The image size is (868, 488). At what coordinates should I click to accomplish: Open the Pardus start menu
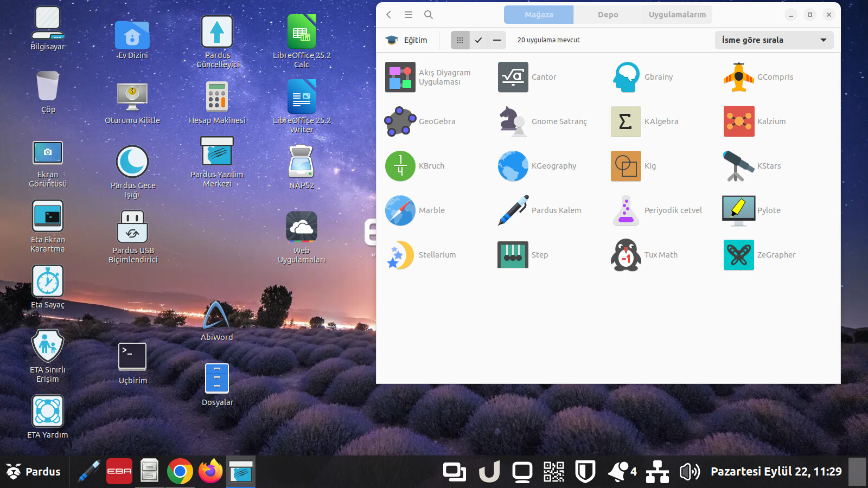tap(34, 472)
